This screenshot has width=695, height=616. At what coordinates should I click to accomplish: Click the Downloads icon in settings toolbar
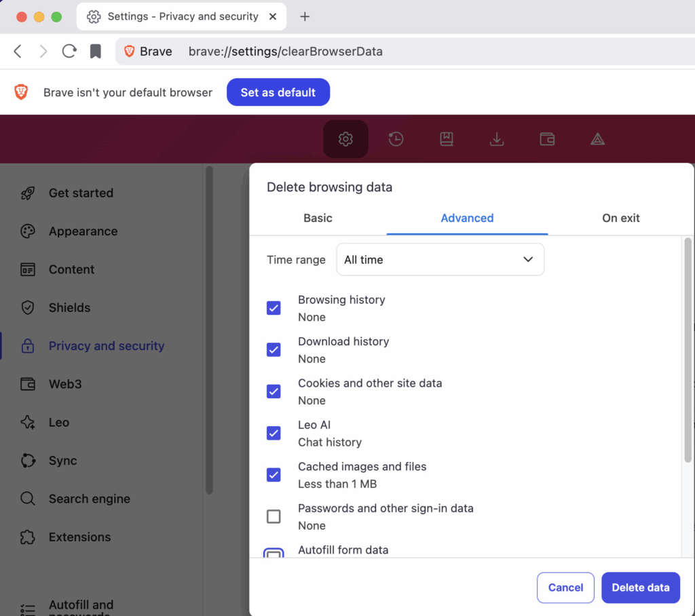coord(497,139)
